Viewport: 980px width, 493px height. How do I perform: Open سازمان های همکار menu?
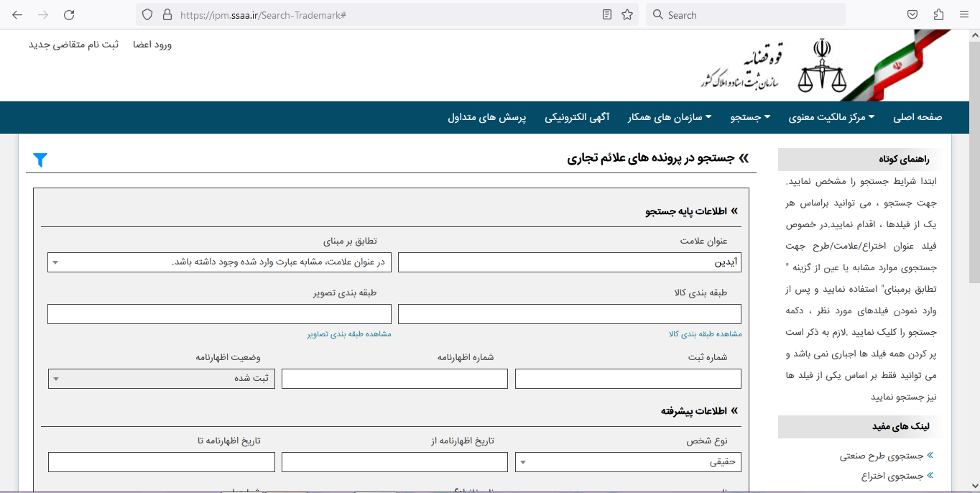click(x=670, y=117)
